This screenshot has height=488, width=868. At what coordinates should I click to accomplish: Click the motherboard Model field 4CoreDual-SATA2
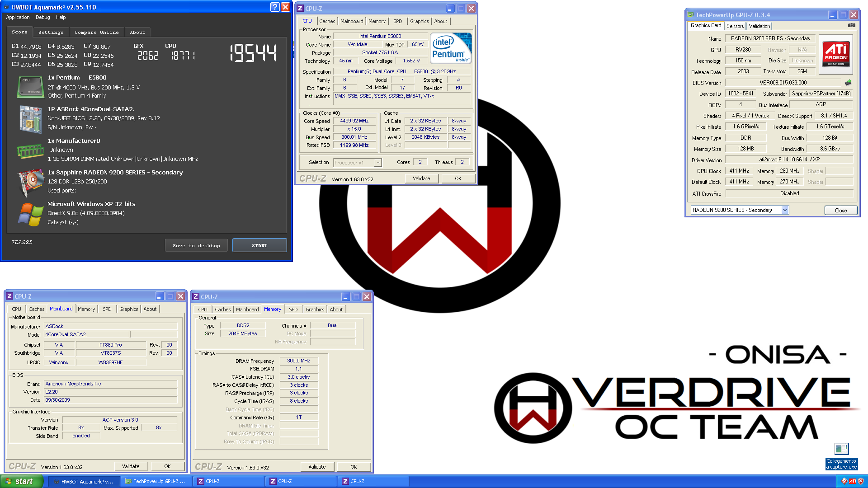[x=86, y=334]
